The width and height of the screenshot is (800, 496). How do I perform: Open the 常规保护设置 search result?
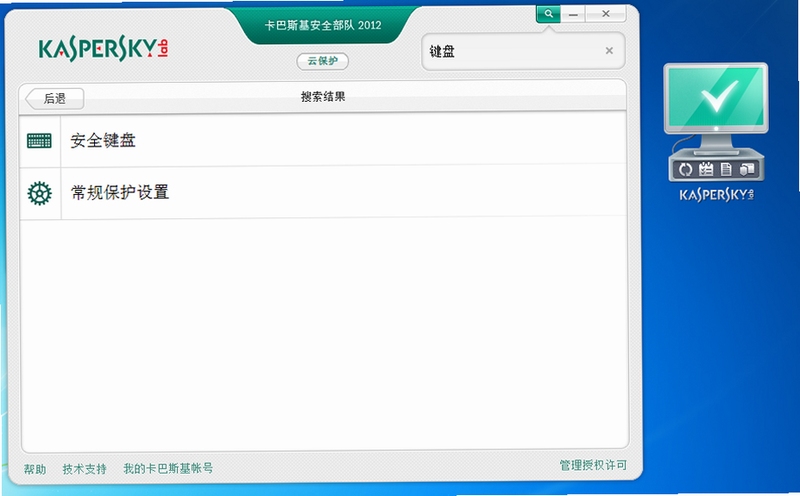click(322, 192)
